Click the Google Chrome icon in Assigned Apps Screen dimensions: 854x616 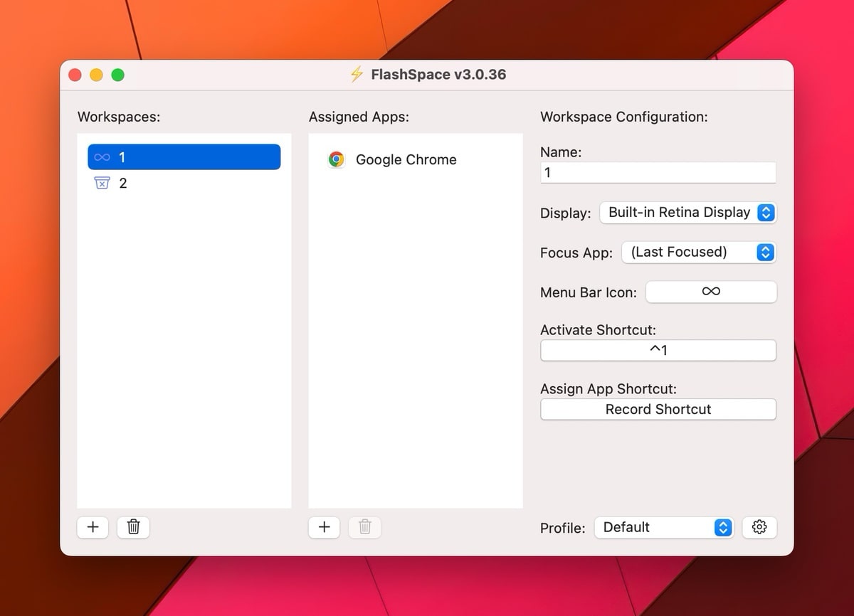337,159
